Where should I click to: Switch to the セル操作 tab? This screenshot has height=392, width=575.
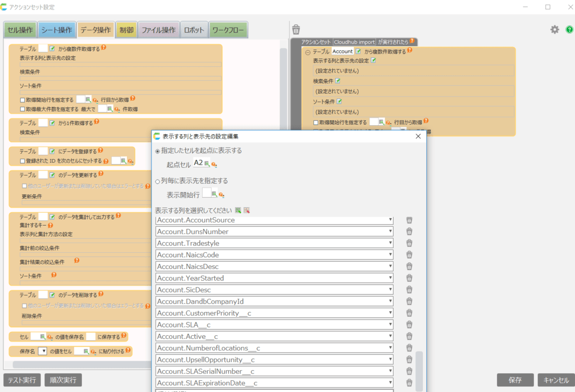pyautogui.click(x=20, y=30)
